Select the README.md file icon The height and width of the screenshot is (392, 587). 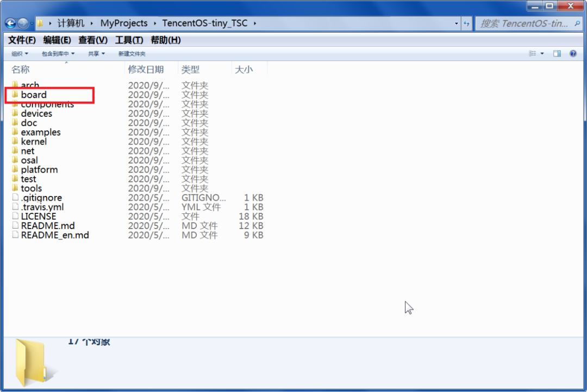click(15, 225)
